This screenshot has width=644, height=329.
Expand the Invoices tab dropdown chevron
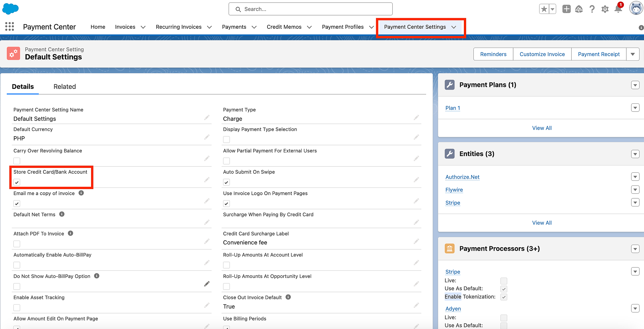tap(143, 27)
